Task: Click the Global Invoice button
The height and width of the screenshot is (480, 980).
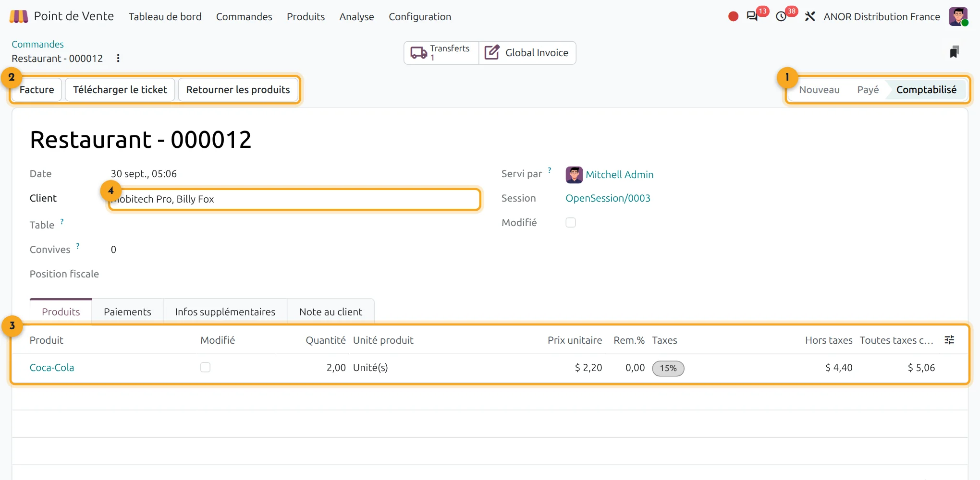Action: [x=527, y=53]
